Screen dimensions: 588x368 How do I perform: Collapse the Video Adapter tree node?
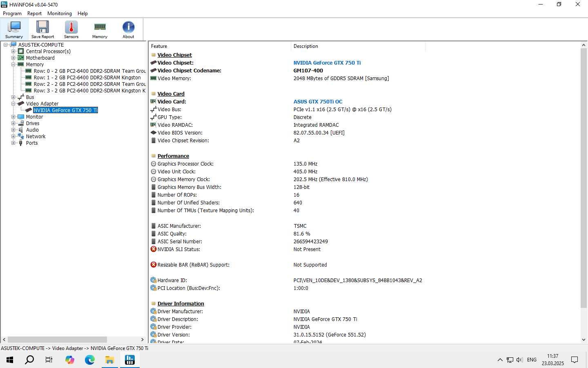pyautogui.click(x=13, y=104)
